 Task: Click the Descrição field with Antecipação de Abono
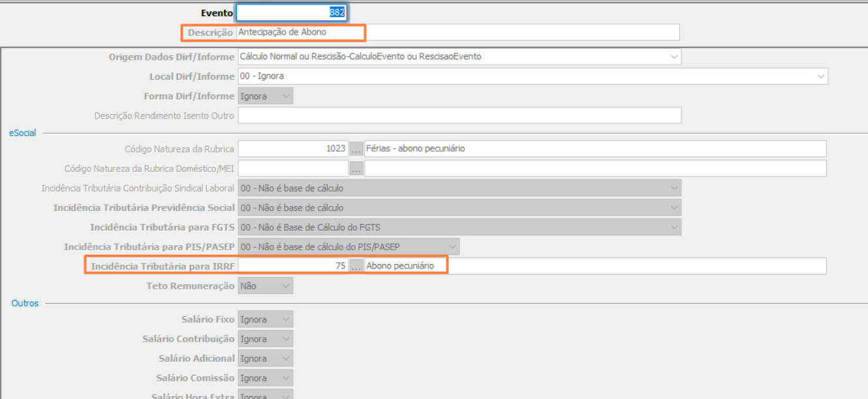pos(457,32)
